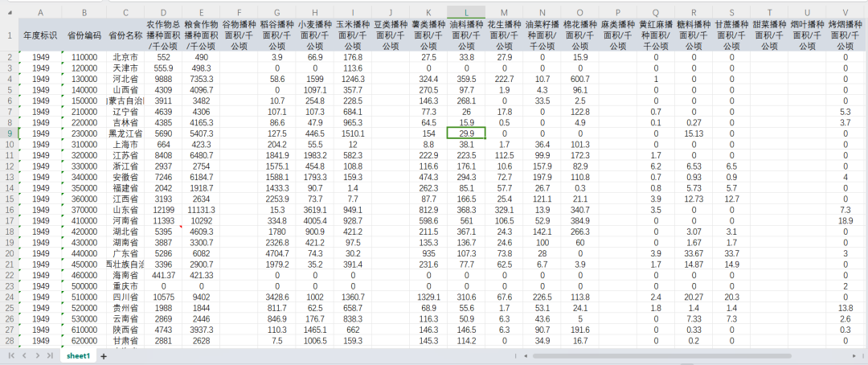The height and width of the screenshot is (365, 868).
Task: Select the cell with value 1510.1
Action: (x=353, y=133)
